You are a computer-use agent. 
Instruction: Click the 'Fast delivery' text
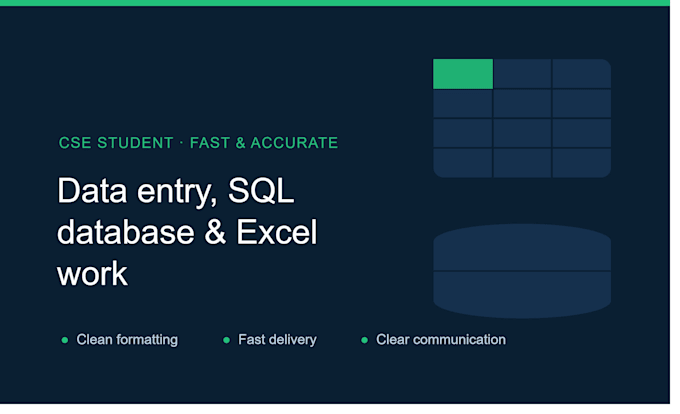(278, 339)
